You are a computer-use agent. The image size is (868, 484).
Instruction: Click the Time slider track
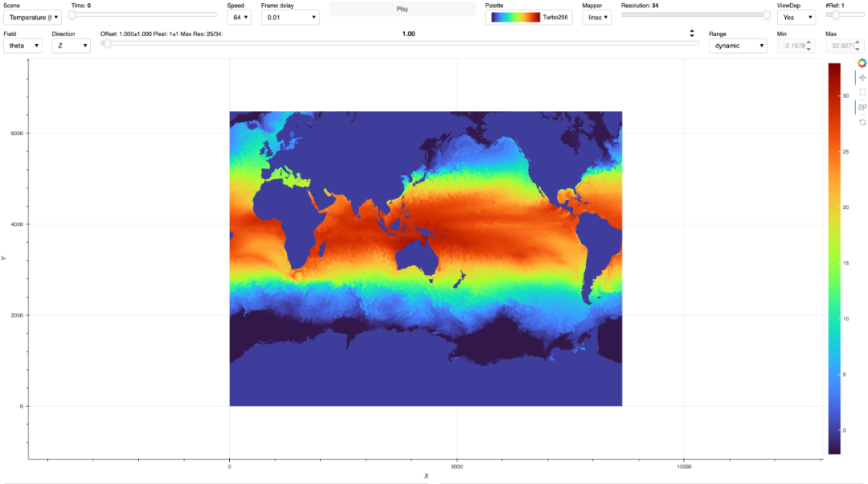coord(145,15)
